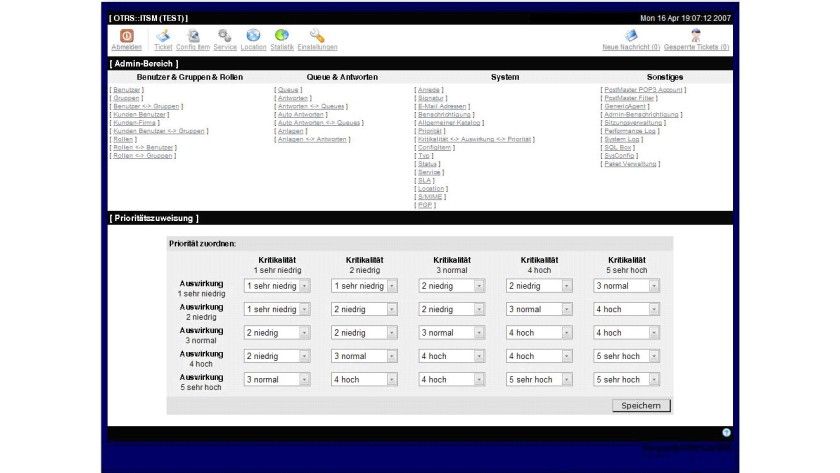
Task: Open dropdown for Auswirkung 4 hoch, Kritikalität 5 sehr hoch
Action: click(x=626, y=356)
